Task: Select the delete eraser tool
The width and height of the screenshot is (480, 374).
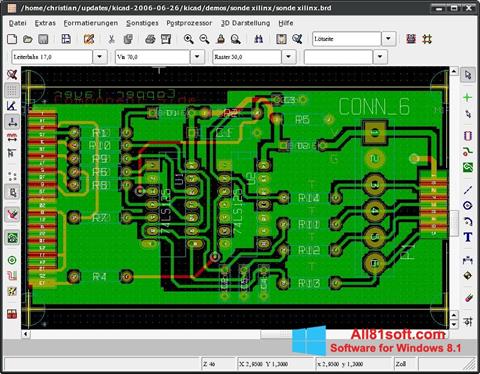Action: [x=468, y=297]
